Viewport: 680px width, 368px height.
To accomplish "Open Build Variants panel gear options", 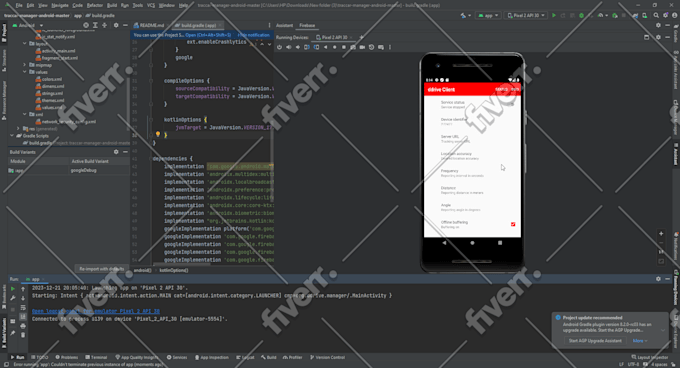I will click(116, 152).
